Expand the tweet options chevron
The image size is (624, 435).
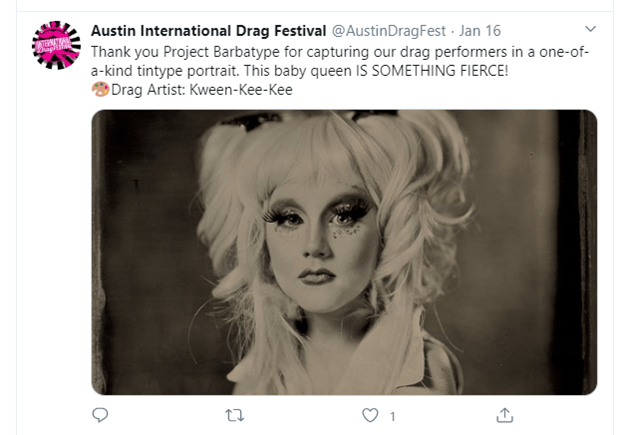590,29
